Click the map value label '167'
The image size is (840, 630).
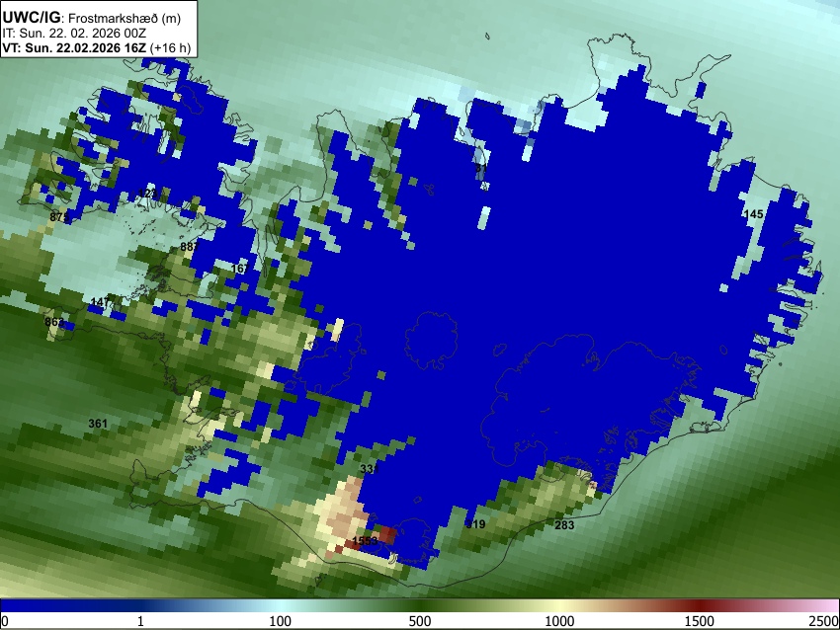[x=239, y=269]
